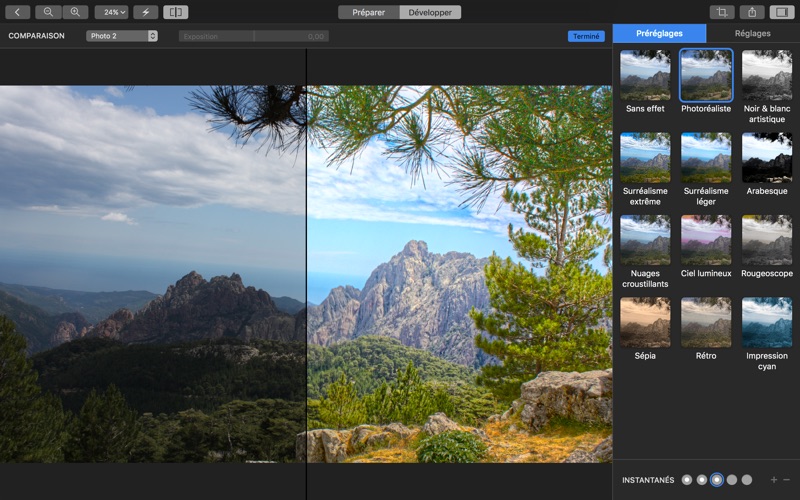Image resolution: width=800 pixels, height=500 pixels.
Task: Click the Exposition 0,00 value
Action: tap(316, 36)
